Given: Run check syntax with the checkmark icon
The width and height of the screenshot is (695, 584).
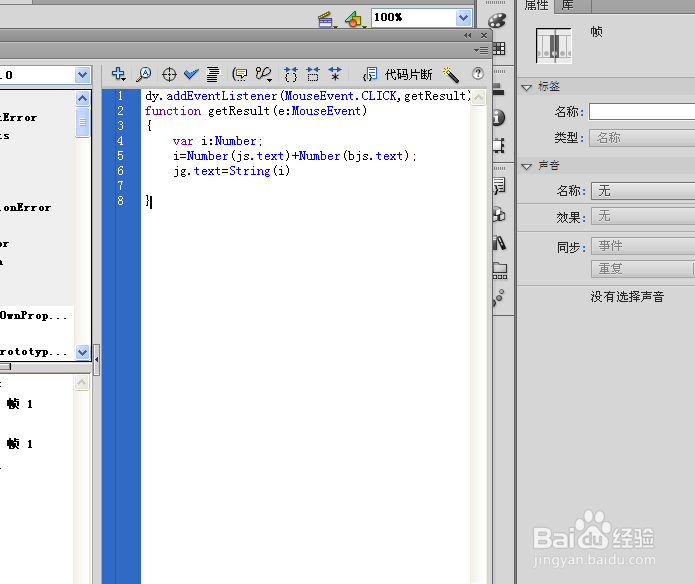Looking at the screenshot, I should 191,74.
